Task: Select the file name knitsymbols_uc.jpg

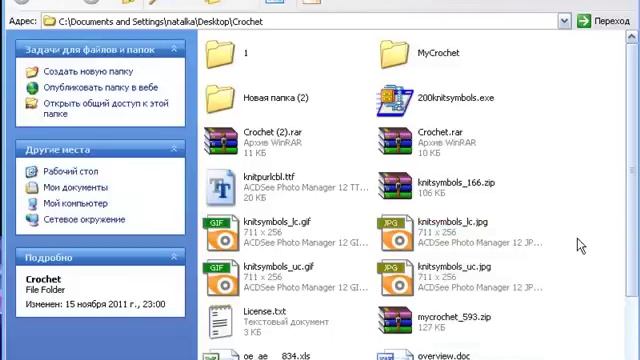Action: (x=454, y=267)
